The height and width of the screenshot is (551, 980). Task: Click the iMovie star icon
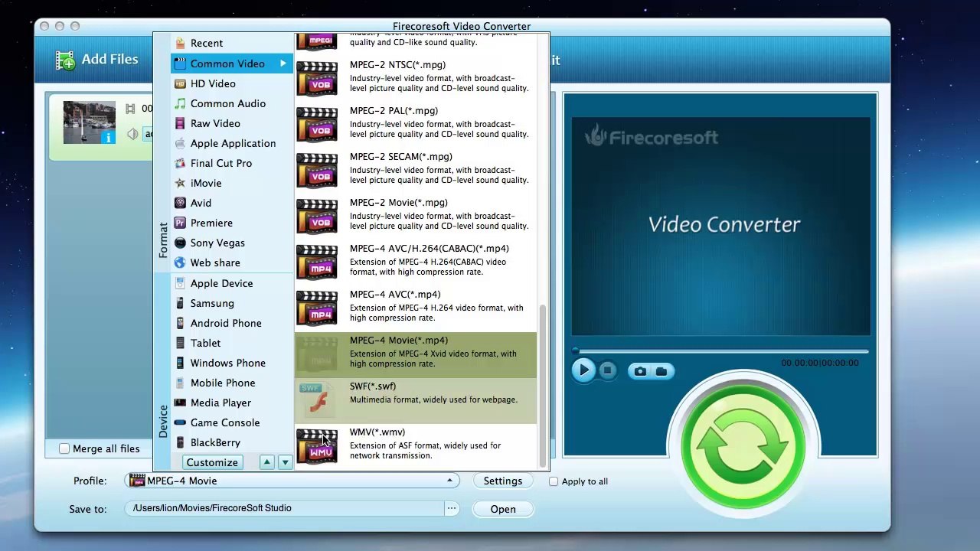click(x=180, y=183)
